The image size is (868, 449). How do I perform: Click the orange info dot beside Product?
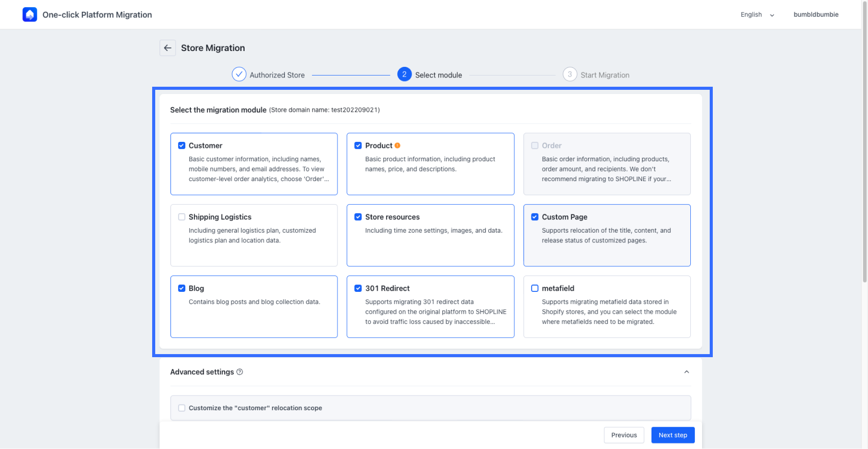(x=397, y=145)
